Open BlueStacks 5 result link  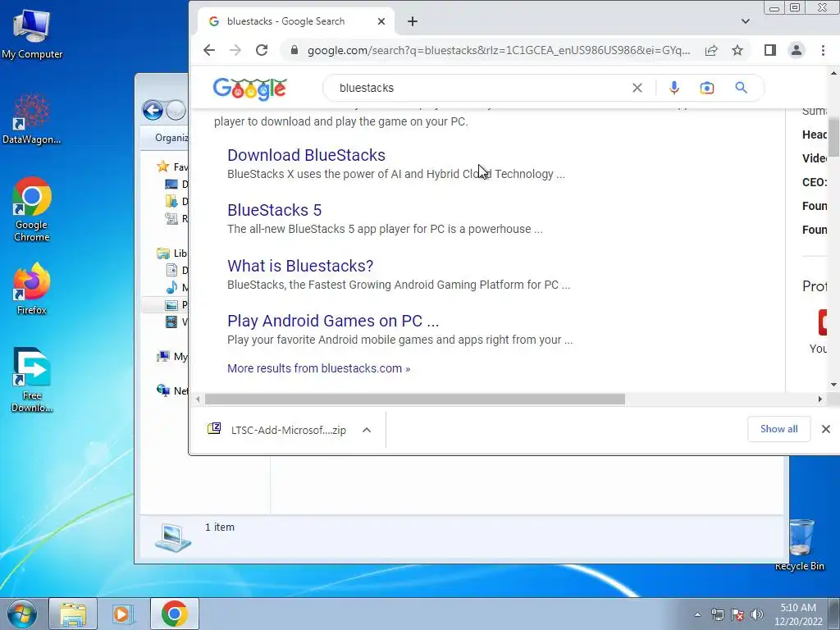point(274,210)
